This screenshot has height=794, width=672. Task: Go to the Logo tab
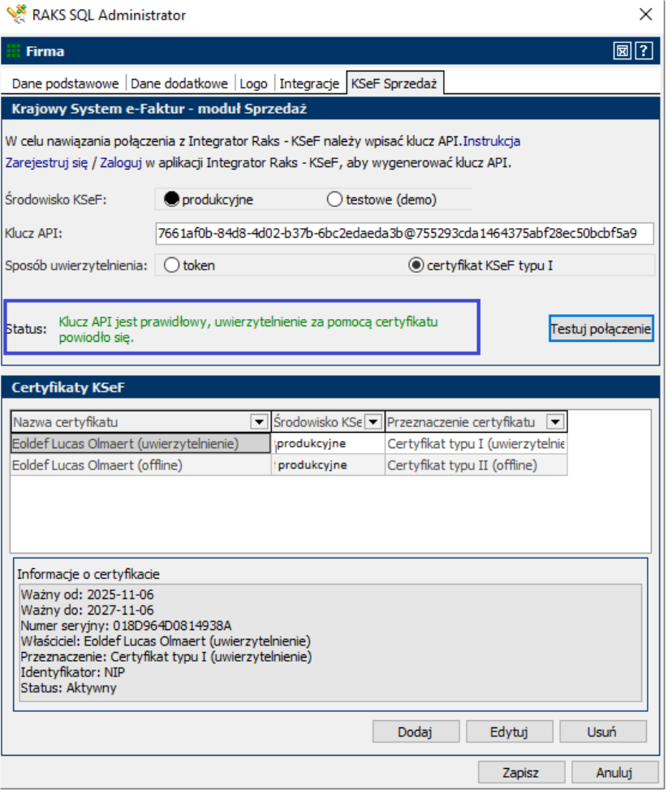254,84
